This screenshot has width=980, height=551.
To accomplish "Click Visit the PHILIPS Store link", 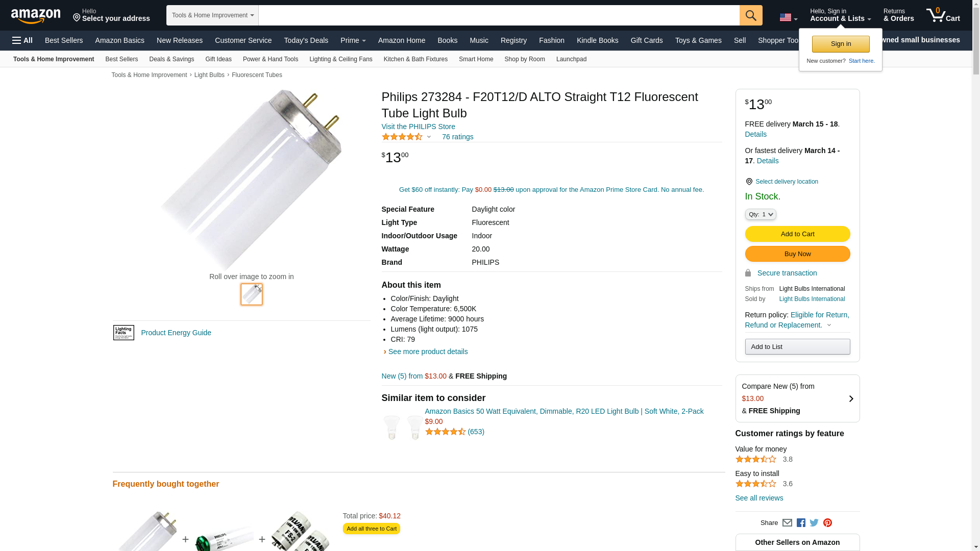I will click(x=418, y=127).
